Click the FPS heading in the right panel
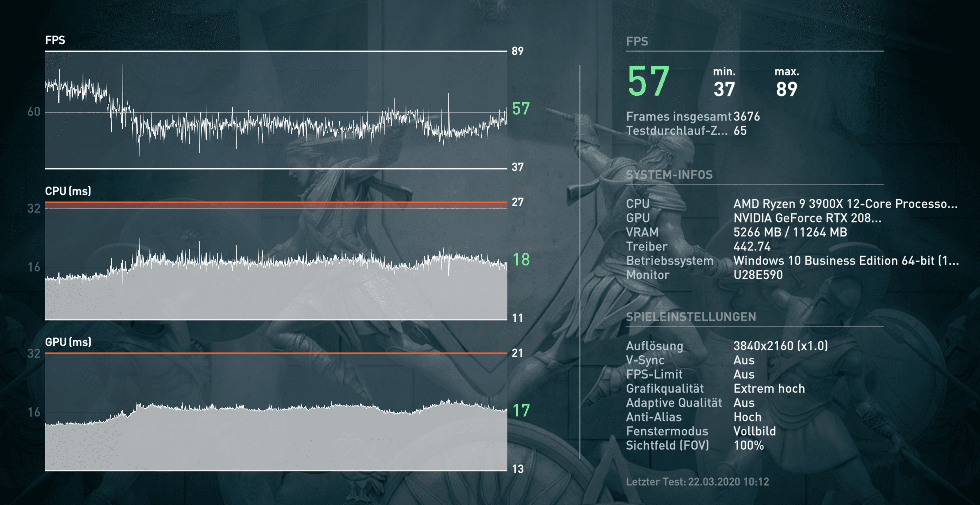Screen dimensions: 980x505 pyautogui.click(x=637, y=41)
